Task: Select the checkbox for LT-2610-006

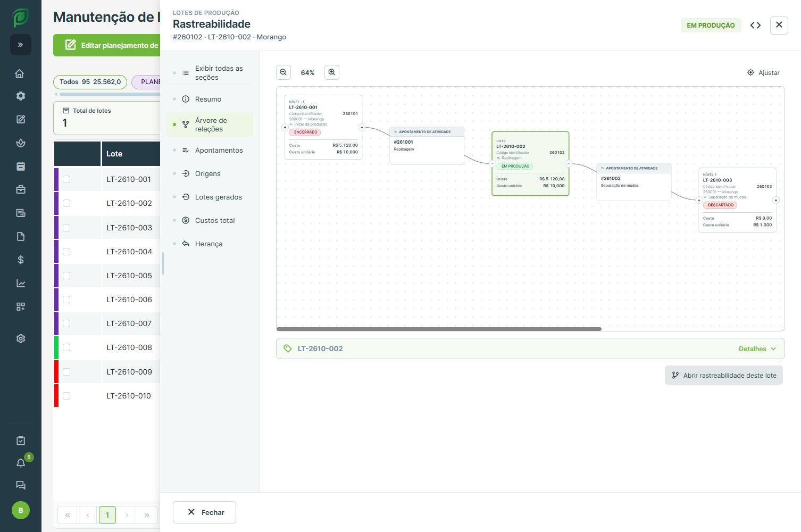Action: 66,300
